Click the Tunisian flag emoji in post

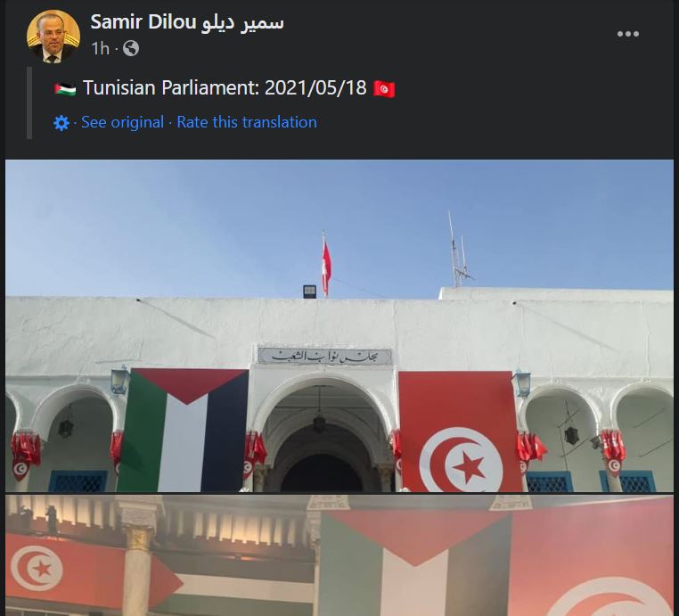click(384, 89)
